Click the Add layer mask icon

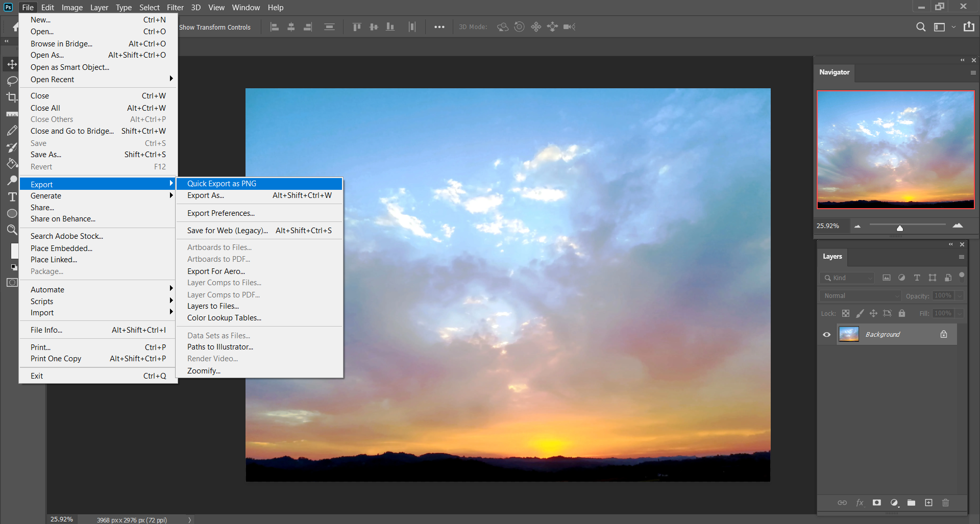pos(876,503)
